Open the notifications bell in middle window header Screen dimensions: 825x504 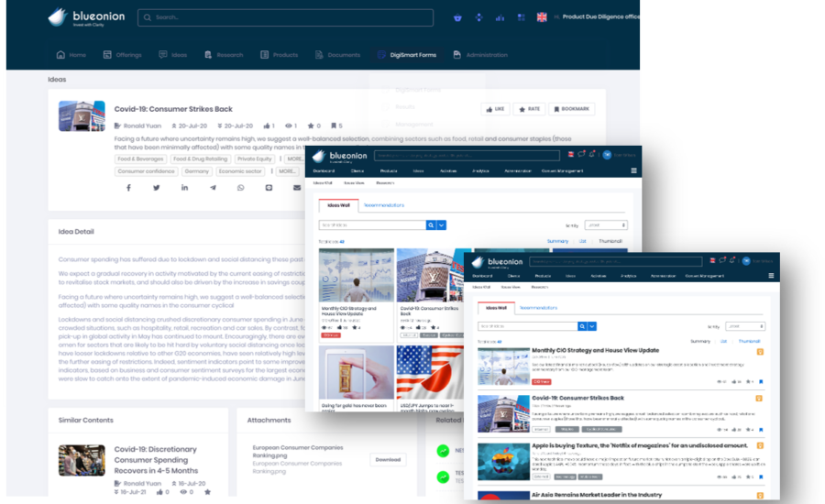(592, 155)
